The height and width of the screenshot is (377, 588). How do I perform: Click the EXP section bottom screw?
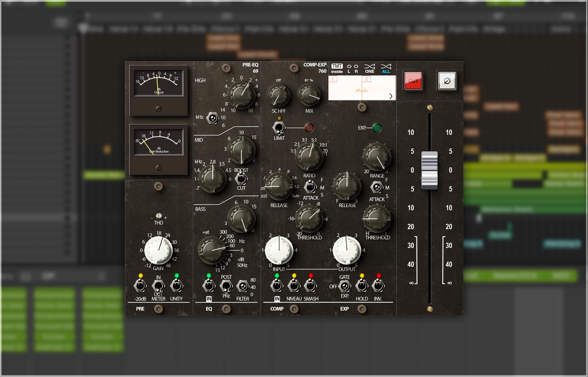pos(362,309)
